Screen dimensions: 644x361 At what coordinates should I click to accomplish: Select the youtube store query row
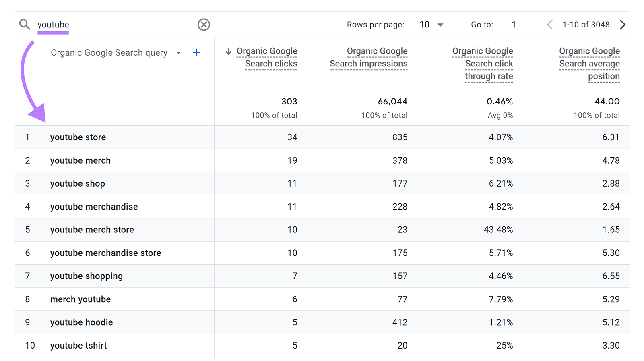pyautogui.click(x=78, y=137)
